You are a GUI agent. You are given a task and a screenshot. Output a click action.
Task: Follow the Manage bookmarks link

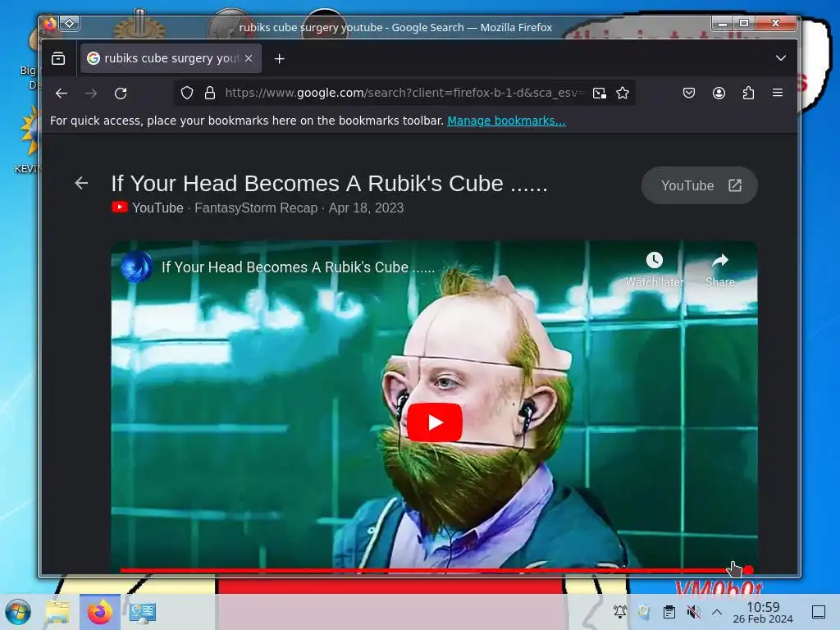tap(506, 121)
